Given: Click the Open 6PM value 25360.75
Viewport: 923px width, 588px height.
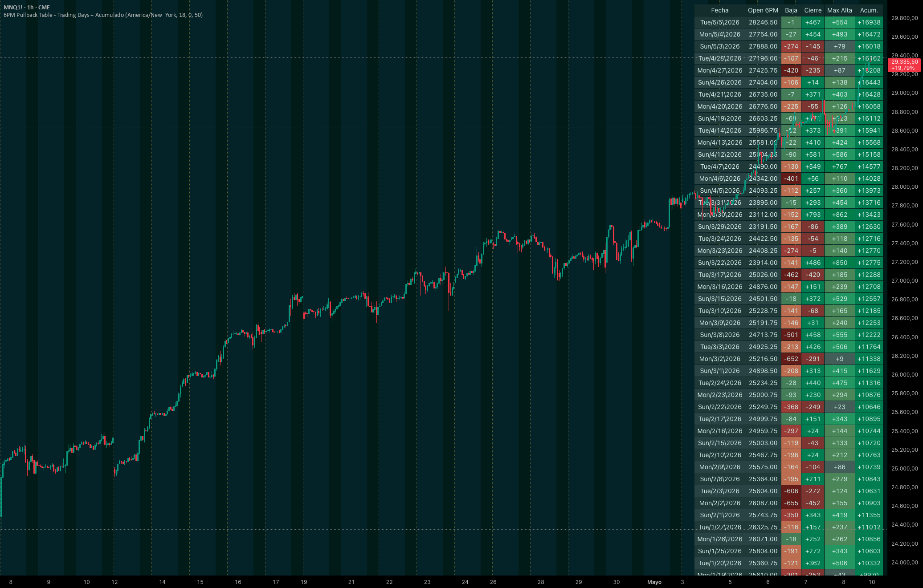Looking at the screenshot, I should pyautogui.click(x=763, y=563).
